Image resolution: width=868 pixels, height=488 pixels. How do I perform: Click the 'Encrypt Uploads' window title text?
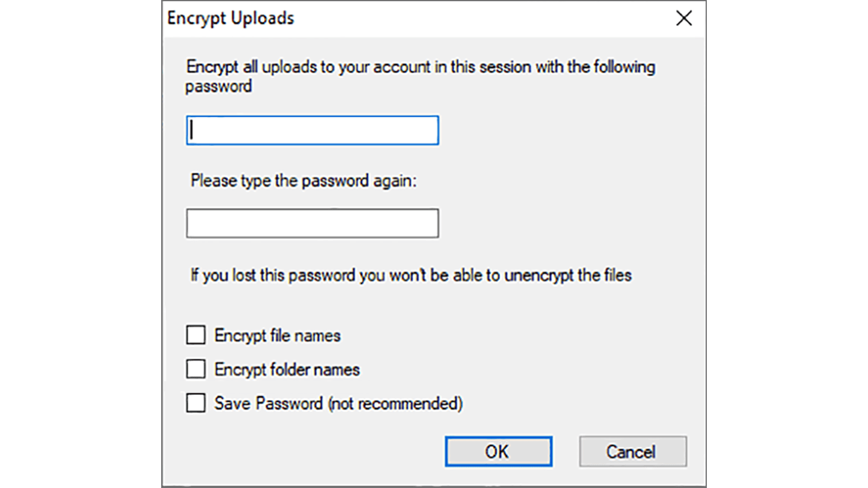(231, 18)
